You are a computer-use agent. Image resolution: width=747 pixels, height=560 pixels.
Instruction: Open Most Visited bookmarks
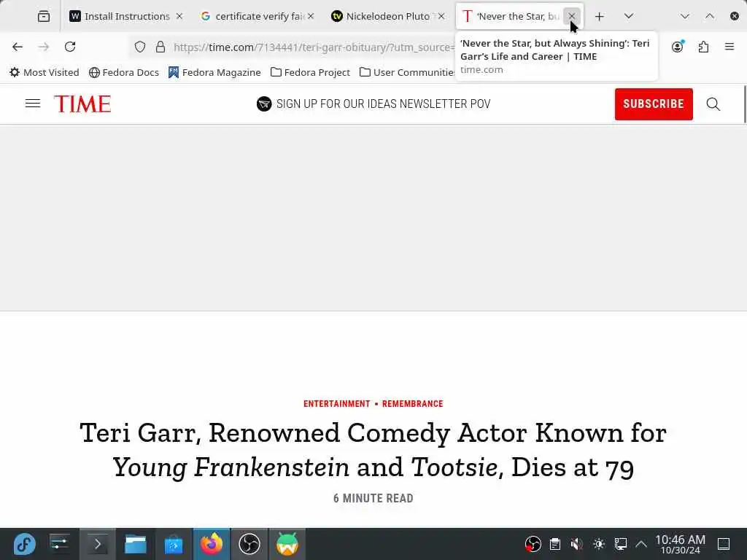(44, 72)
